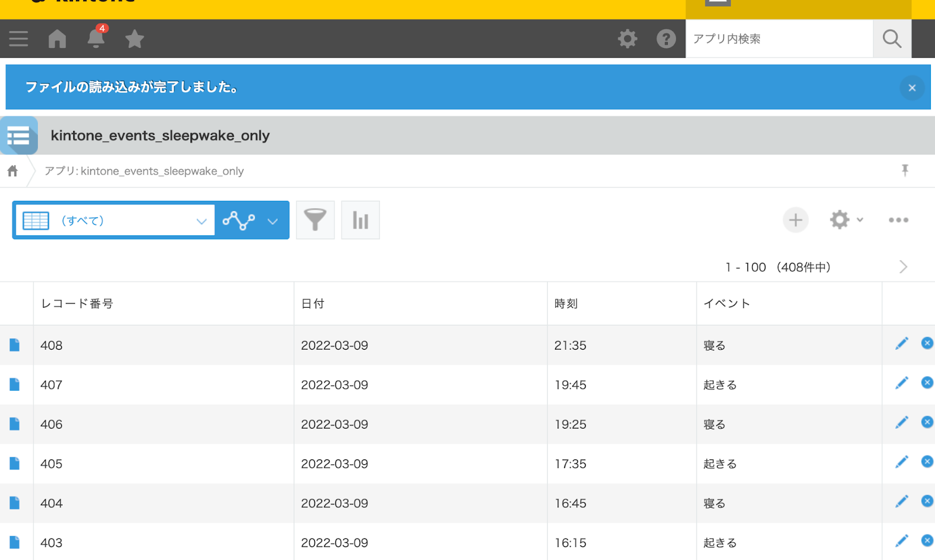The image size is (935, 560).
Task: Open the filter funnel icon
Action: pyautogui.click(x=315, y=220)
